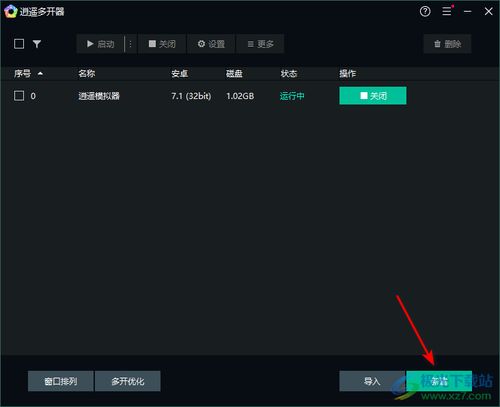This screenshot has width=500, height=407.
Task: Open the hamburger menu in title bar
Action: click(447, 11)
